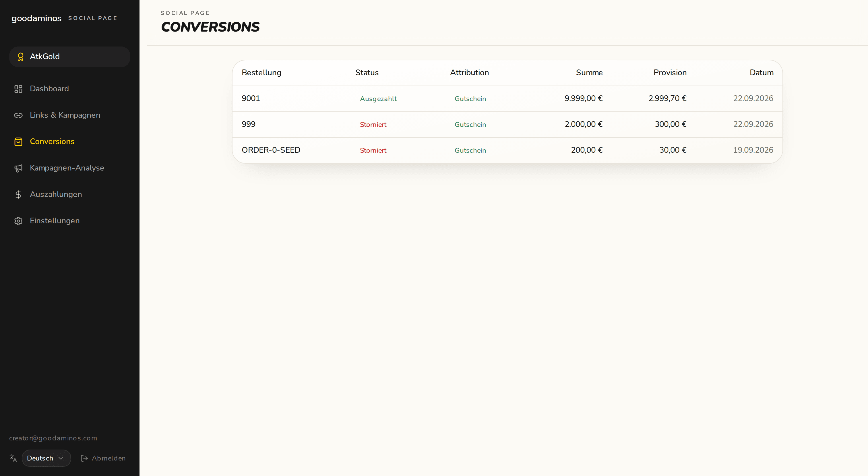Click Gutschein attribution for order 9001

[470, 99]
